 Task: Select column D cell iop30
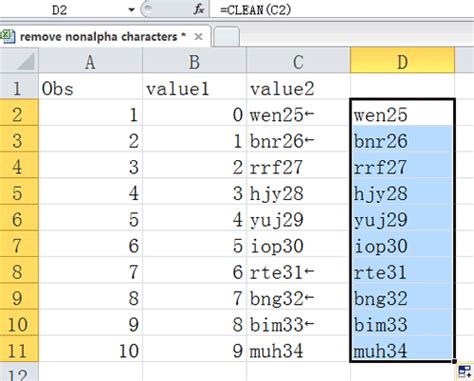click(x=402, y=244)
